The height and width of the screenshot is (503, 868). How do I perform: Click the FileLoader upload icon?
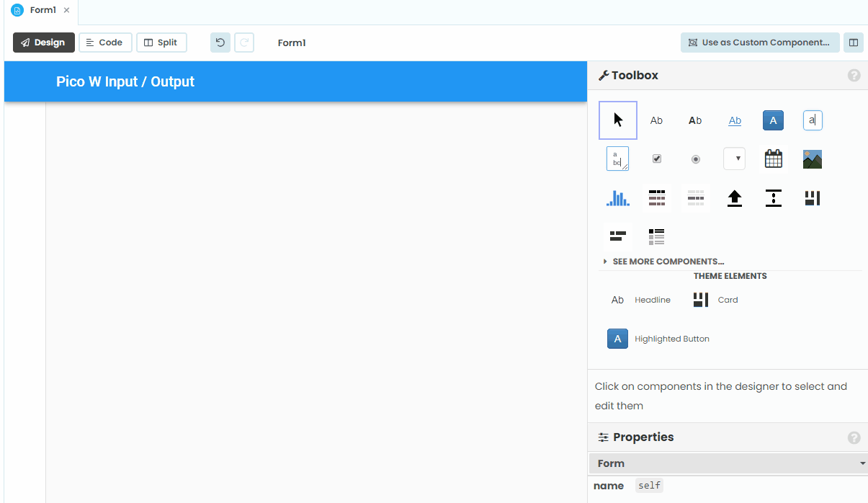pos(734,198)
